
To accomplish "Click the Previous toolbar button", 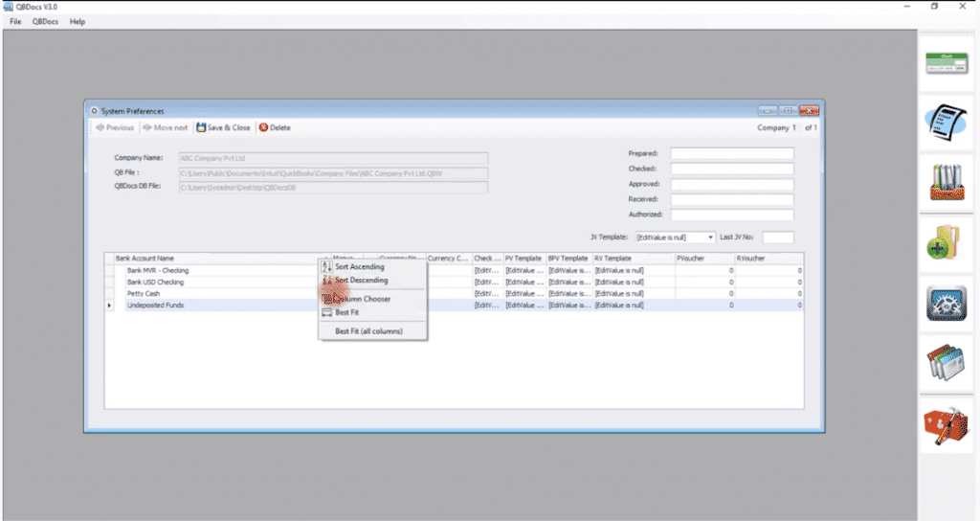I will tap(115, 127).
